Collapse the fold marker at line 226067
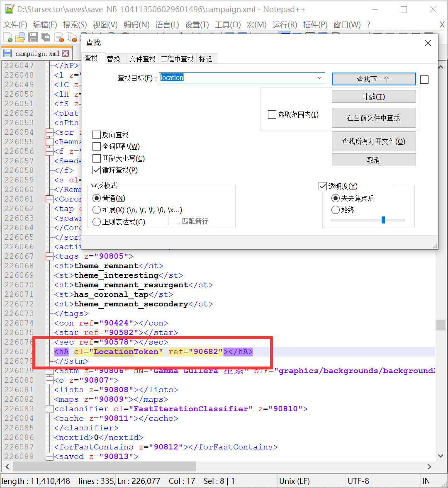 pyautogui.click(x=50, y=257)
